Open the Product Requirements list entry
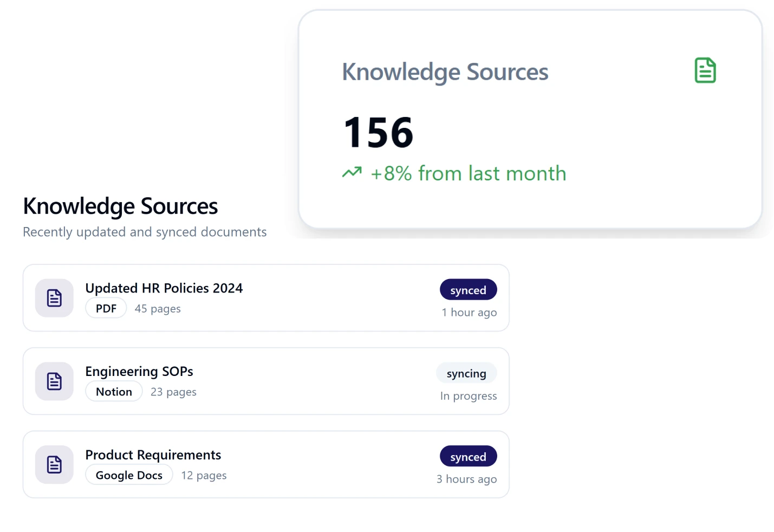 point(266,464)
